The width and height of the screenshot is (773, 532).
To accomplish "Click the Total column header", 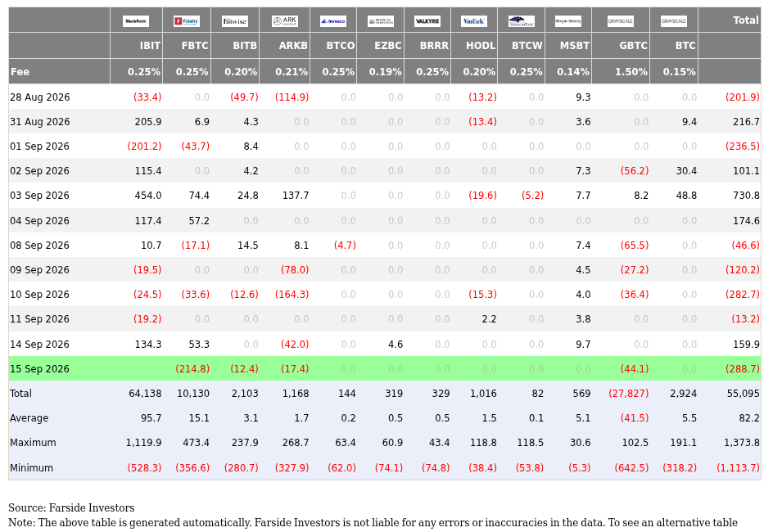I will (745, 20).
